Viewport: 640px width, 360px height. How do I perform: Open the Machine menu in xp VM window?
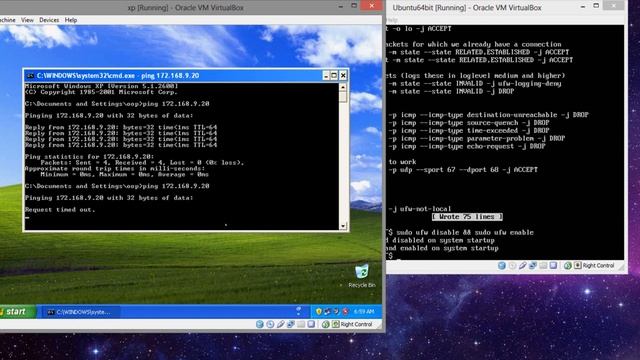(7, 20)
